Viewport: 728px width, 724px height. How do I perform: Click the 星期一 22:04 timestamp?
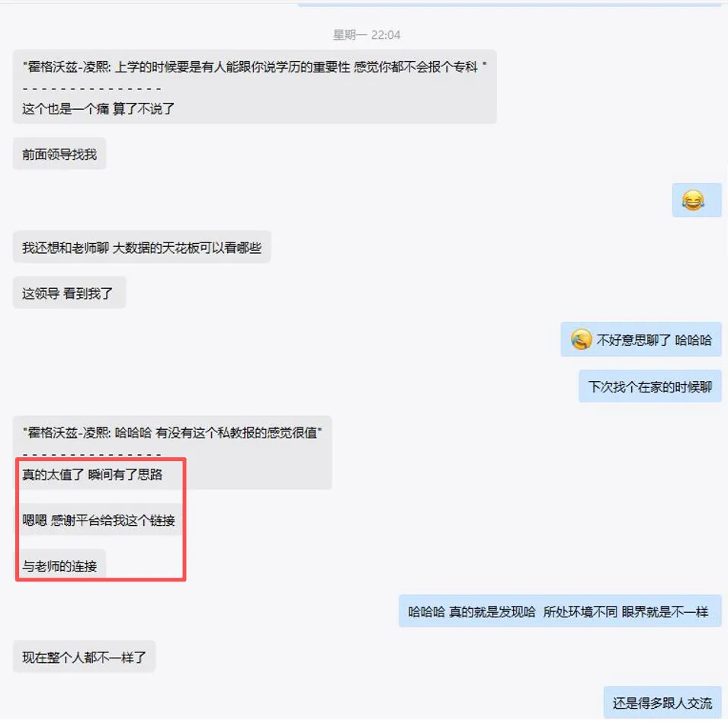367,35
